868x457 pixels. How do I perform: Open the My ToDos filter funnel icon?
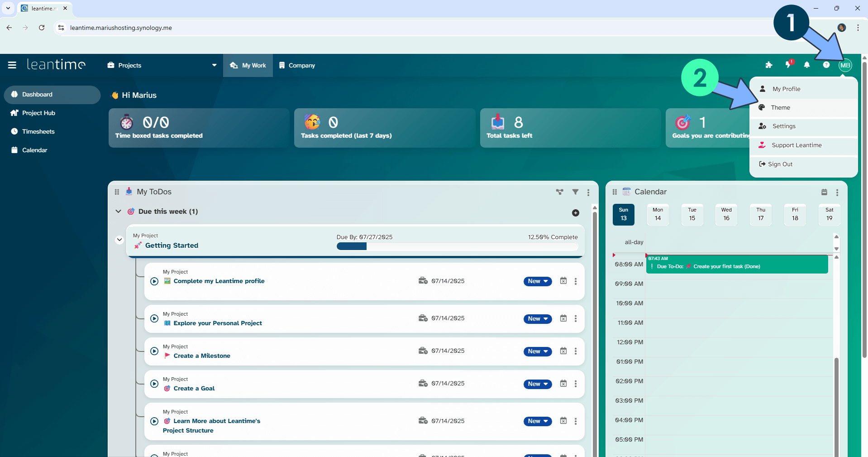click(x=575, y=192)
